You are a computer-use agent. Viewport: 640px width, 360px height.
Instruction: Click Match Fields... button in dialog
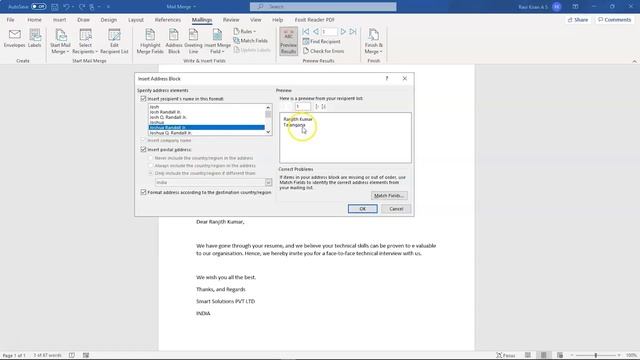click(389, 196)
